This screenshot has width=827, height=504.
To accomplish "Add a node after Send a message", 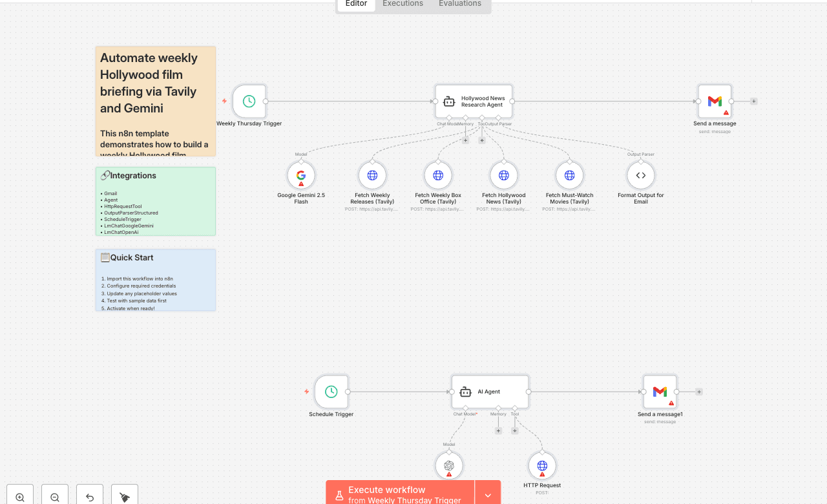I will click(753, 101).
